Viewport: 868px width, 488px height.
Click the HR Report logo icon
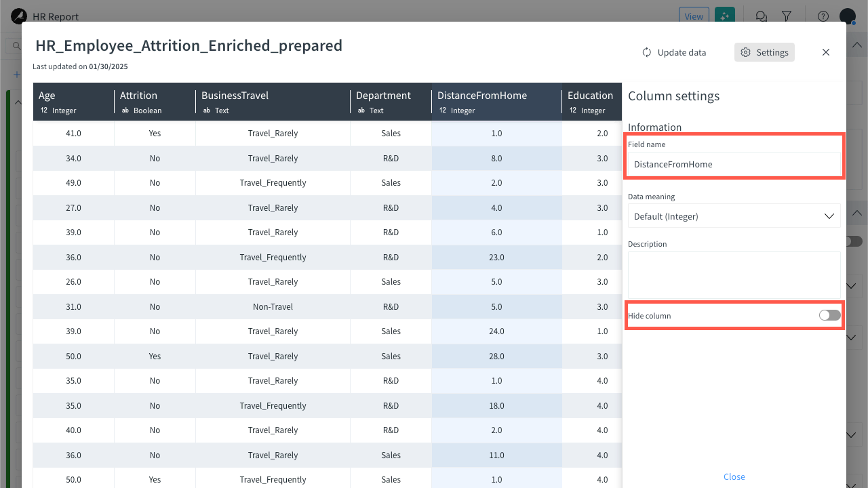[18, 16]
